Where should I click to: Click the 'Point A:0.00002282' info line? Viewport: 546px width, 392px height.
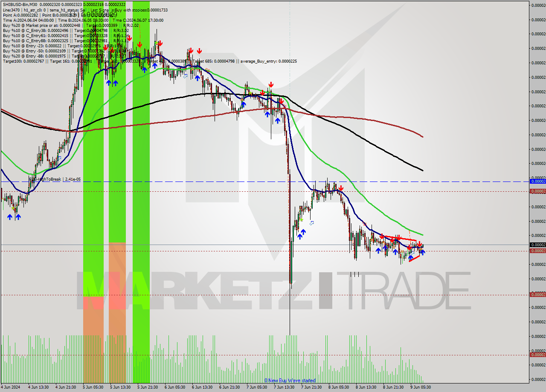click(59, 15)
